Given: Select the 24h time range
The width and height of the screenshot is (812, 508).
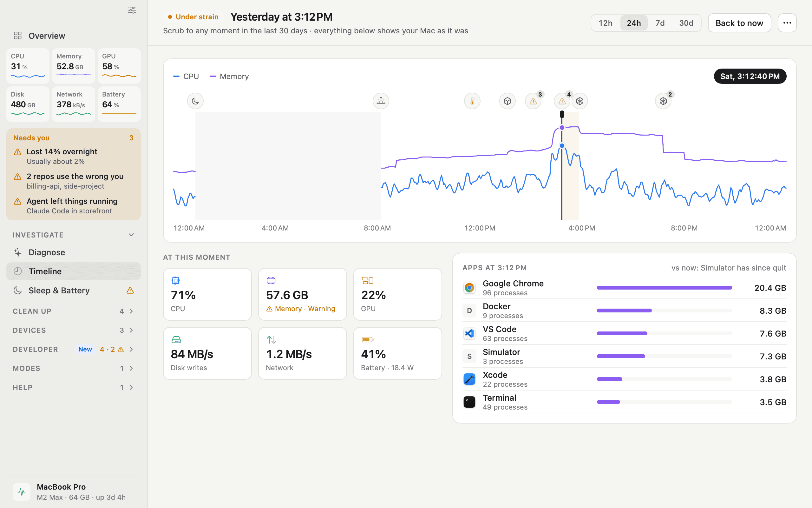Looking at the screenshot, I should (633, 23).
